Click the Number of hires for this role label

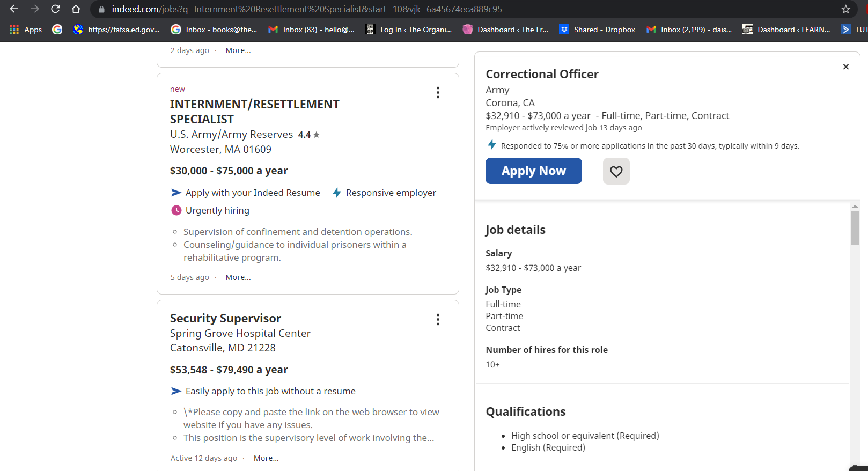click(547, 350)
